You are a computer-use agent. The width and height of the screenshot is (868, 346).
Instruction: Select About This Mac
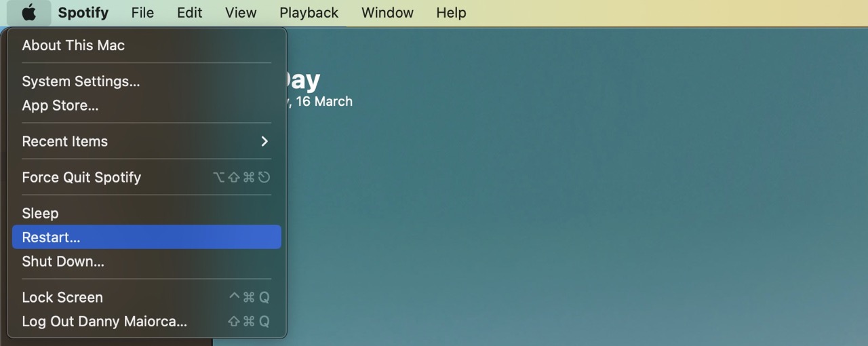pos(73,45)
